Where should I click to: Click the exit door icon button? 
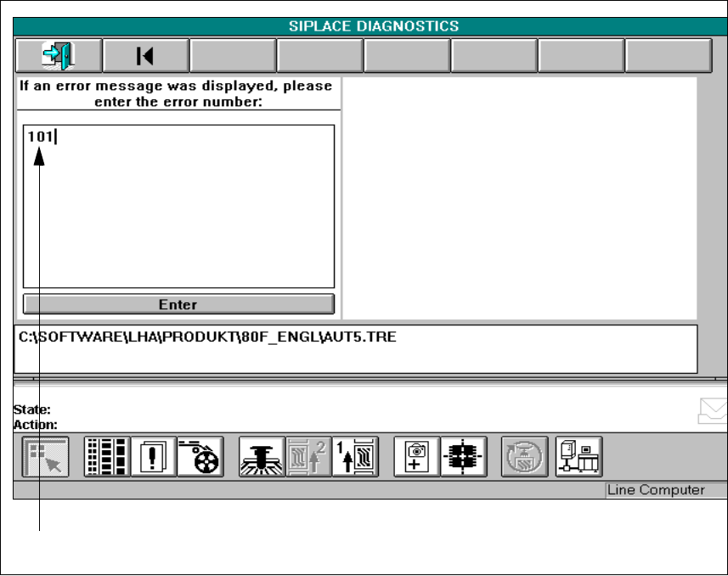pyautogui.click(x=59, y=56)
